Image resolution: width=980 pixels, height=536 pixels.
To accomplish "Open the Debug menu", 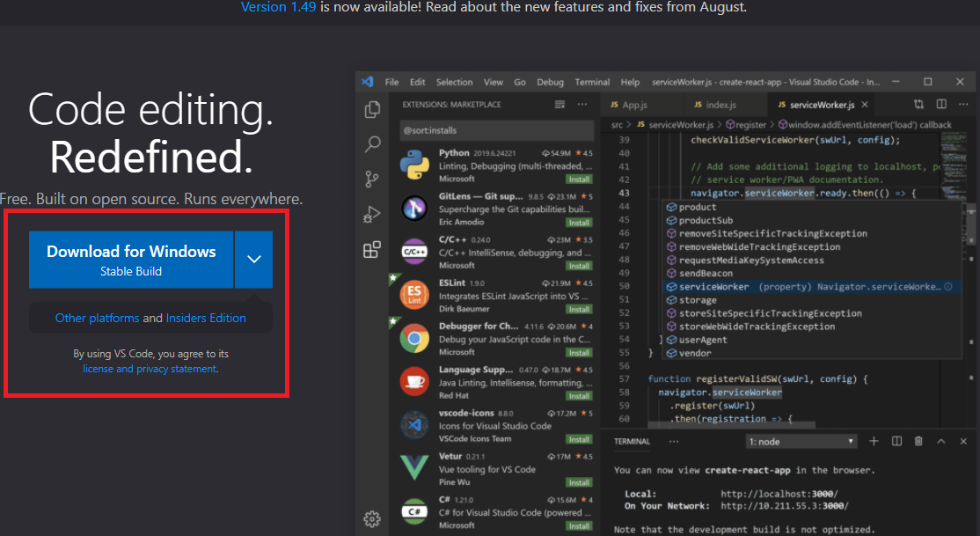I will pyautogui.click(x=550, y=82).
